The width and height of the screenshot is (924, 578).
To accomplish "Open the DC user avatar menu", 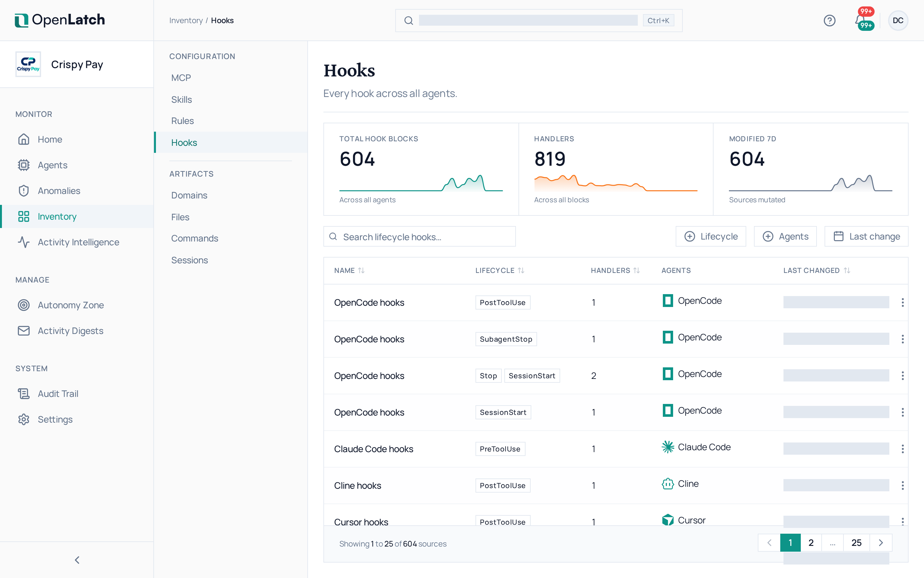I will (x=898, y=20).
